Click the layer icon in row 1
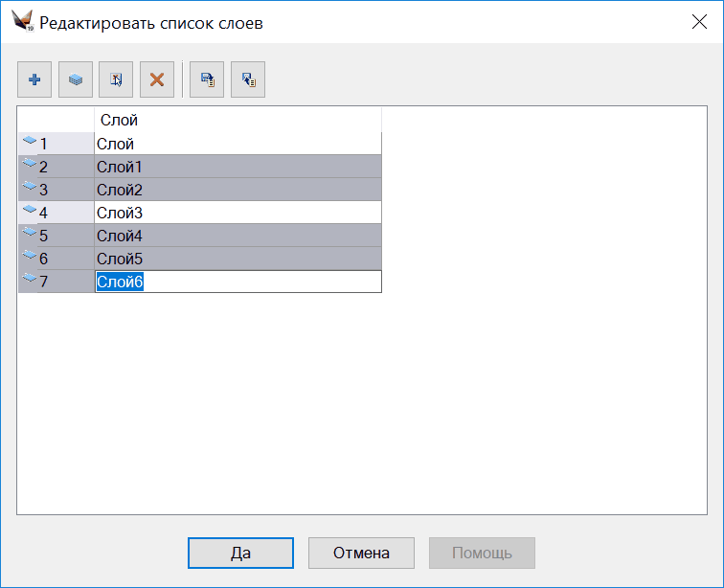Image resolution: width=724 pixels, height=588 pixels. (29, 142)
